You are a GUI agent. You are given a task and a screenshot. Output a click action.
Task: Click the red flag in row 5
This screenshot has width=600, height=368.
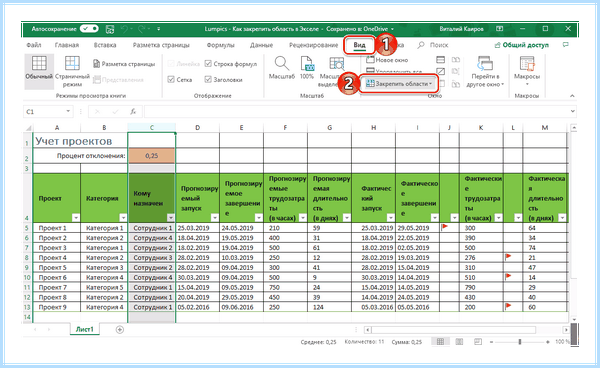click(445, 227)
